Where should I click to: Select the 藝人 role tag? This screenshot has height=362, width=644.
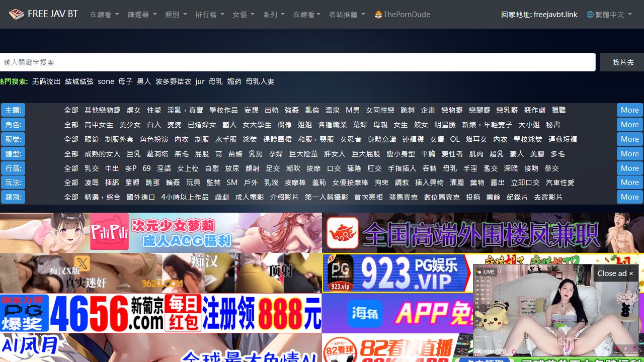tap(229, 125)
